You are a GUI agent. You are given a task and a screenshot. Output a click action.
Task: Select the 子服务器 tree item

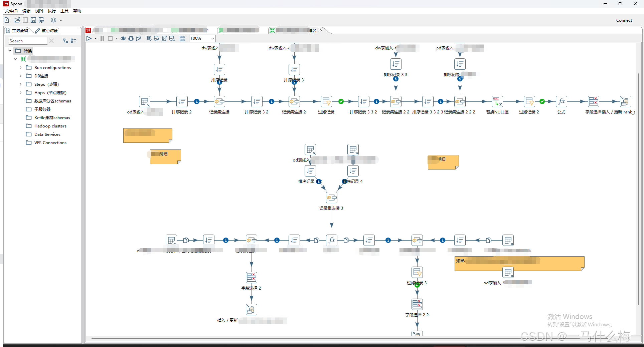point(38,109)
